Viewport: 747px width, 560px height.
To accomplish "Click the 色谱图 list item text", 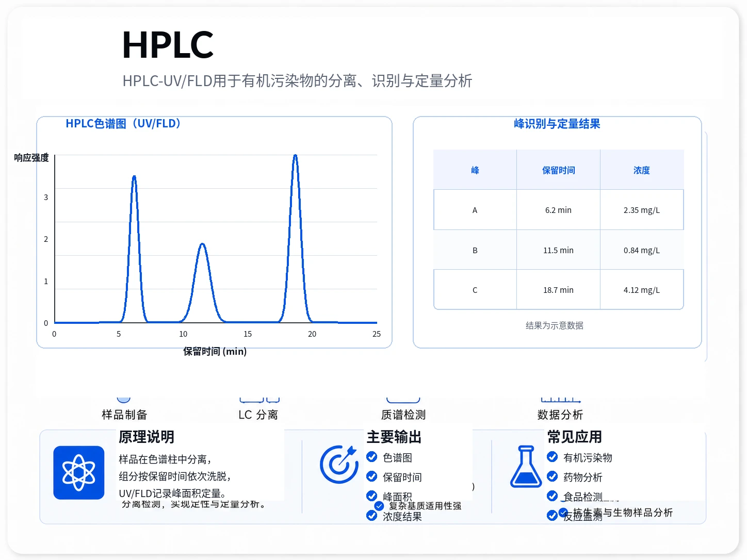I will 397,457.
